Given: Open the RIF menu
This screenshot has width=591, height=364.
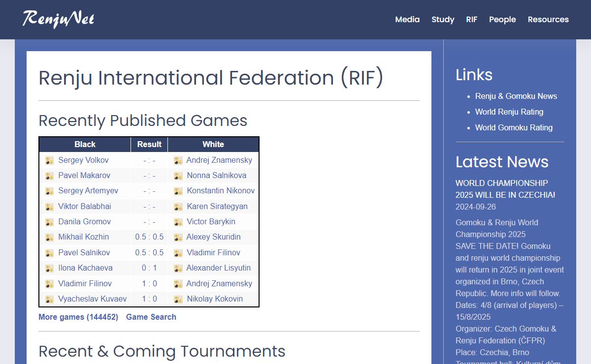Looking at the screenshot, I should point(472,20).
